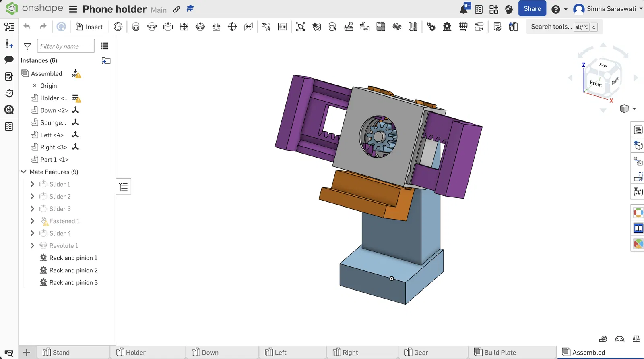The height and width of the screenshot is (359, 644).
Task: Select Rack and pinion 3 in the list
Action: click(x=73, y=283)
